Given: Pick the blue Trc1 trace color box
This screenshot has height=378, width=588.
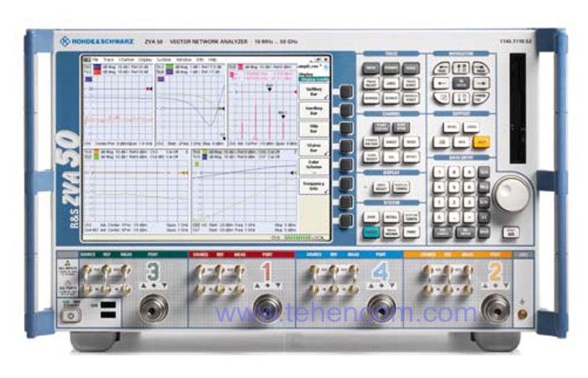Looking at the screenshot, I should 97,67.
